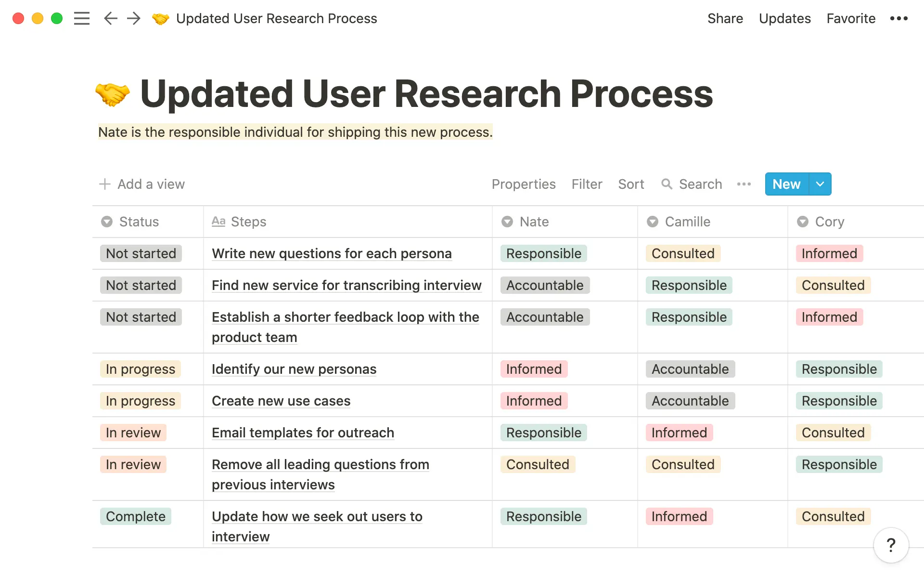Go back using the left arrow
924x578 pixels.
tap(110, 18)
